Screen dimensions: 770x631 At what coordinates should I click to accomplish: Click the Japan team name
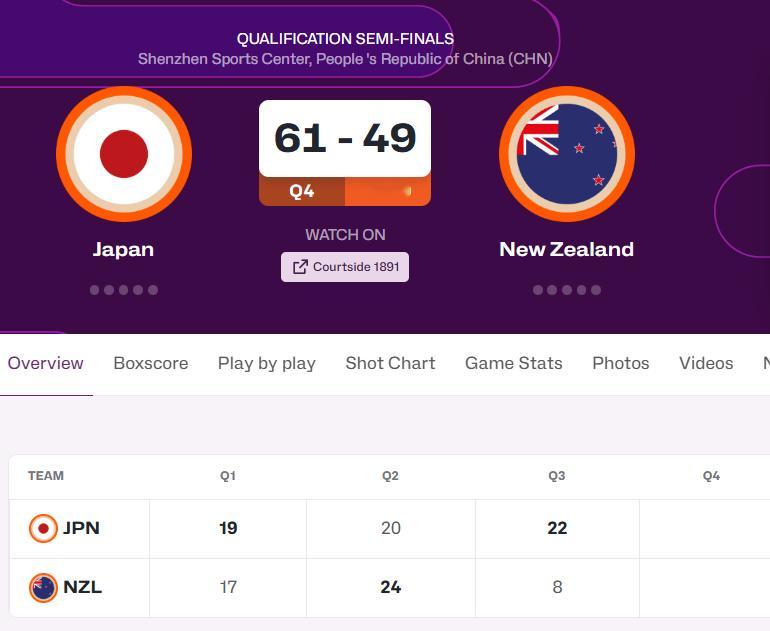(124, 249)
